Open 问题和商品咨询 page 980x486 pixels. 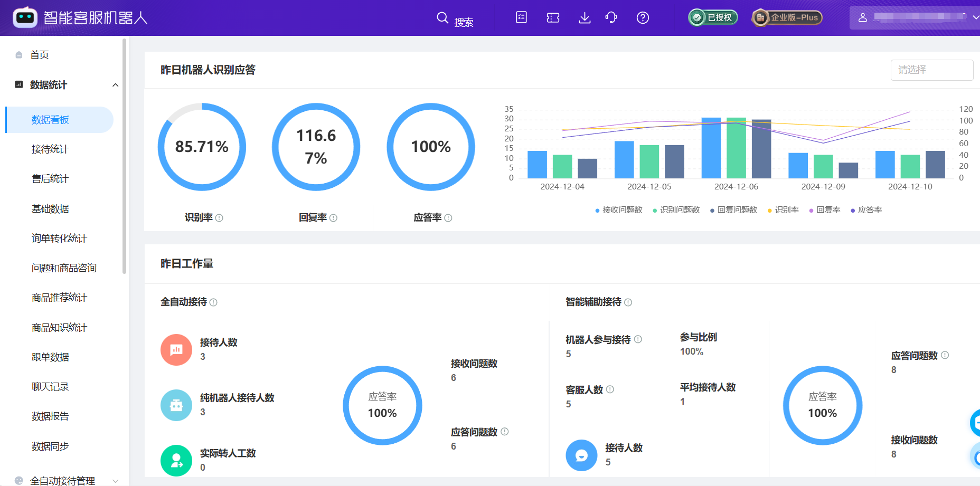pyautogui.click(x=64, y=268)
